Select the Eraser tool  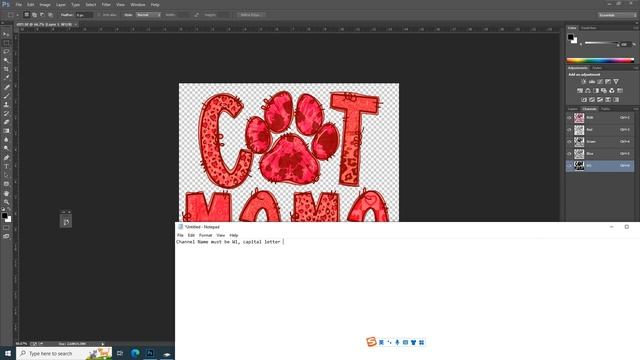point(6,122)
